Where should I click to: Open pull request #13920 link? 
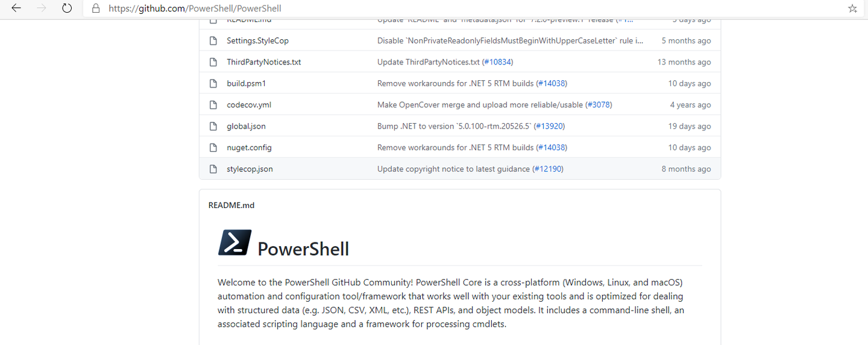coord(549,127)
